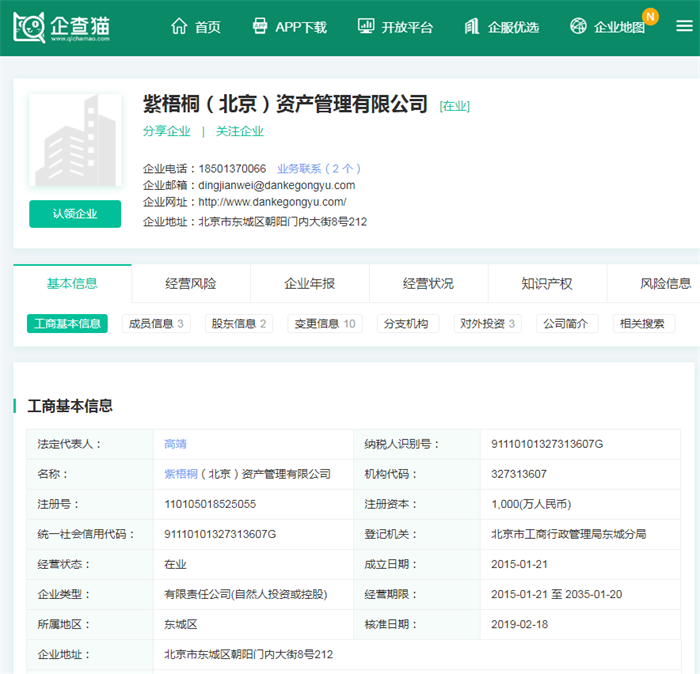Click the home house icon
Image resolution: width=700 pixels, height=674 pixels.
tap(179, 26)
